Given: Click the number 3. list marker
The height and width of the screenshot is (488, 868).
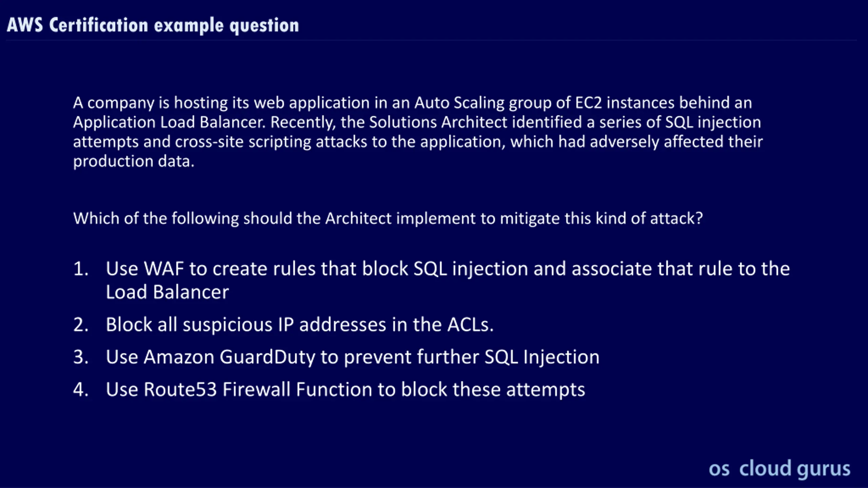Looking at the screenshot, I should click(81, 357).
